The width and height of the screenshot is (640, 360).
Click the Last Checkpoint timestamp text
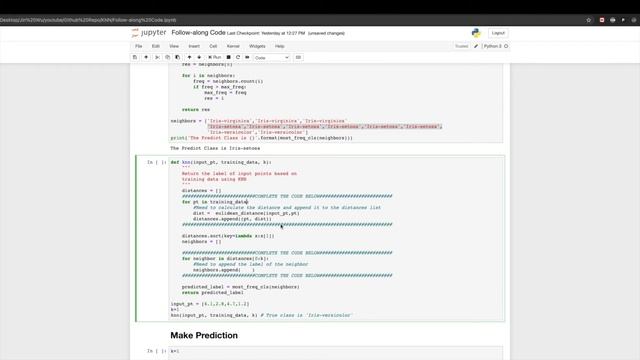266,33
